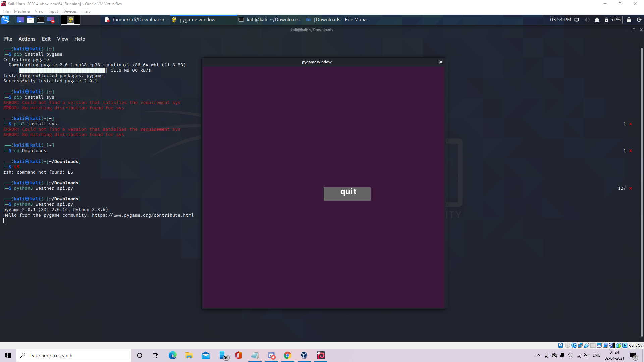The width and height of the screenshot is (644, 362).
Task: Open the Devices menu of VirtualBox
Action: [70, 11]
